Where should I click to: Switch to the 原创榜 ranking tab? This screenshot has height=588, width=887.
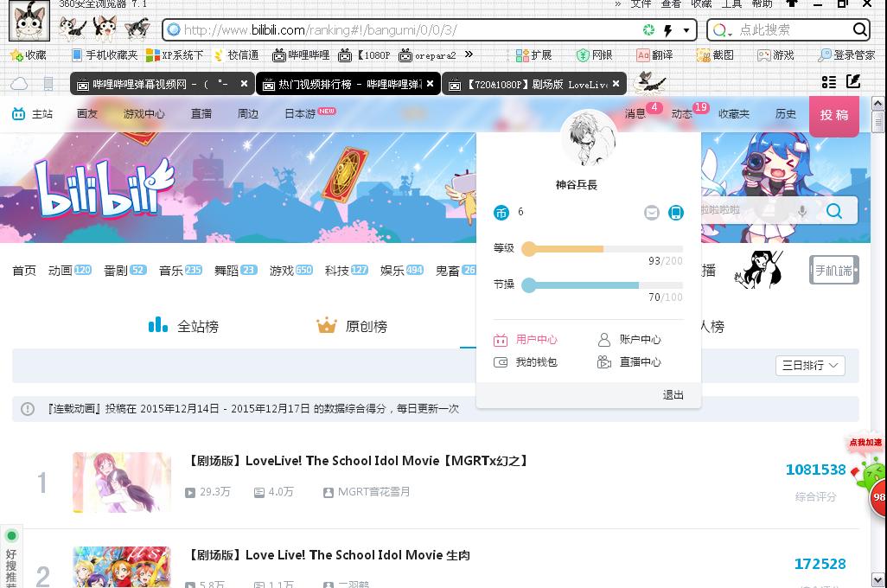click(x=352, y=326)
